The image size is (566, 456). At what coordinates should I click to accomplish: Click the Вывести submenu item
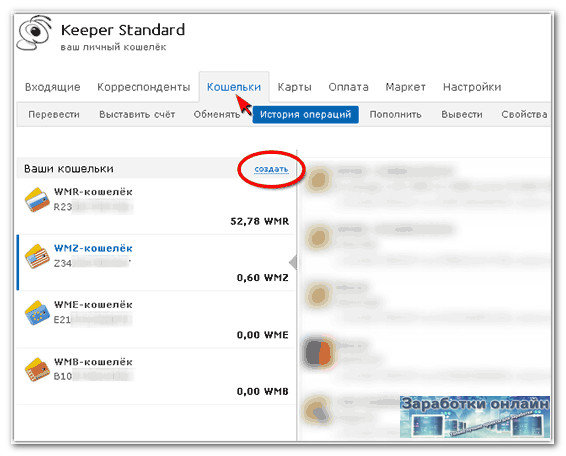pos(462,114)
